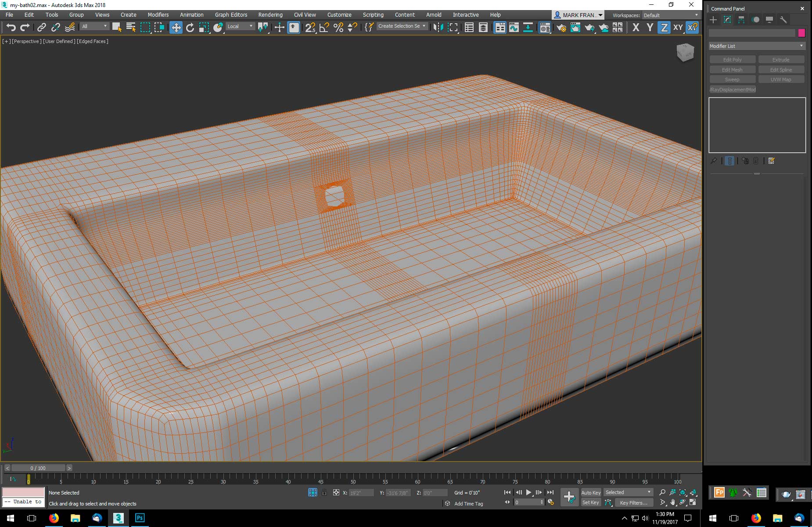Open the Mark Fran user account dropdown
812x527 pixels.
578,15
